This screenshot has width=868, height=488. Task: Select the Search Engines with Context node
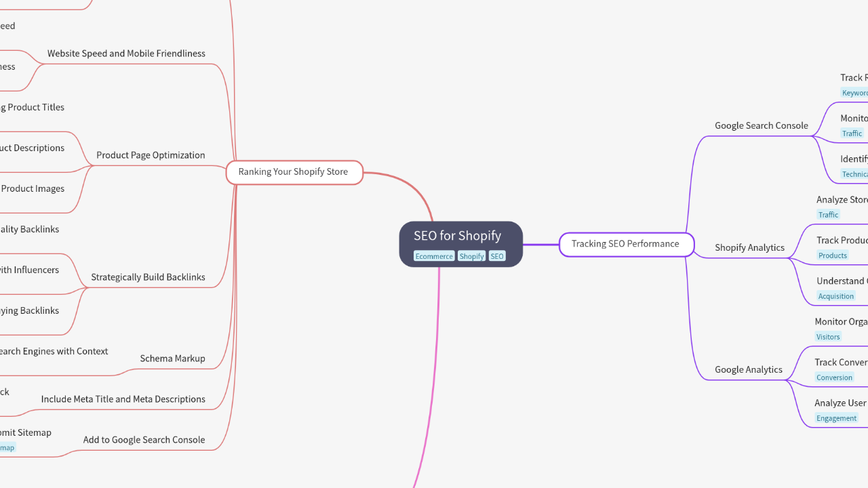[54, 351]
